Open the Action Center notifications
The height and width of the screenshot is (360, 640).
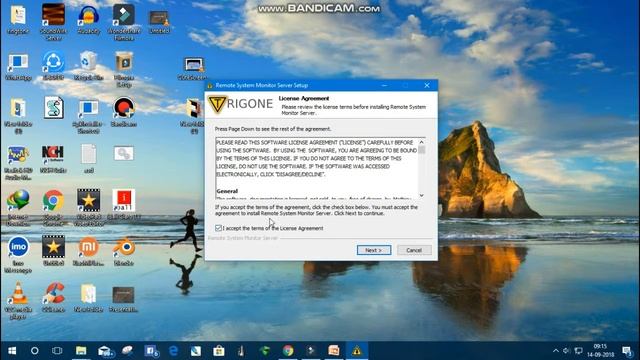pyautogui.click(x=627, y=351)
